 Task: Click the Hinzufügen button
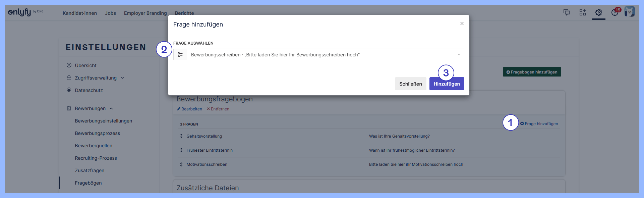pos(447,84)
